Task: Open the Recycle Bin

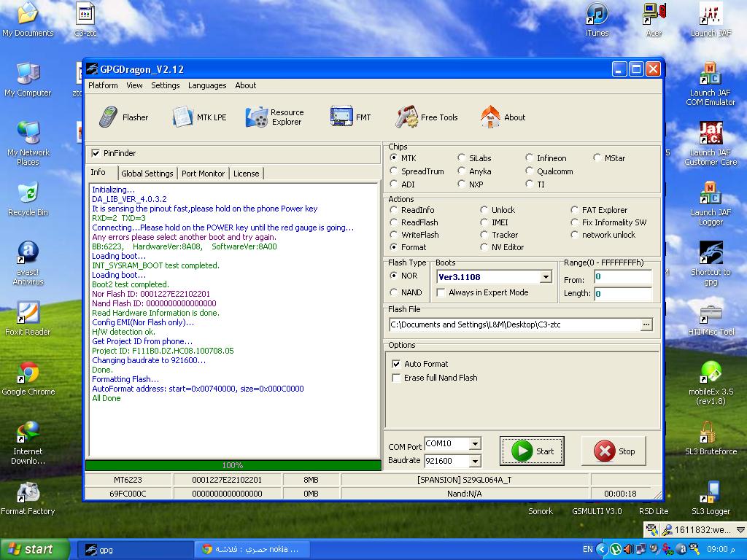Action: (x=28, y=198)
